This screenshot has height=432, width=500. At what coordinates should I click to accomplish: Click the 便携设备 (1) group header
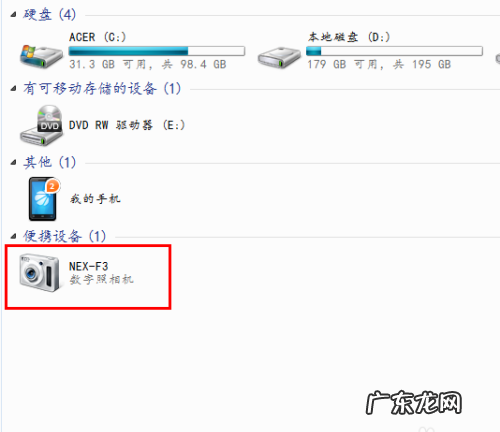tap(64, 236)
